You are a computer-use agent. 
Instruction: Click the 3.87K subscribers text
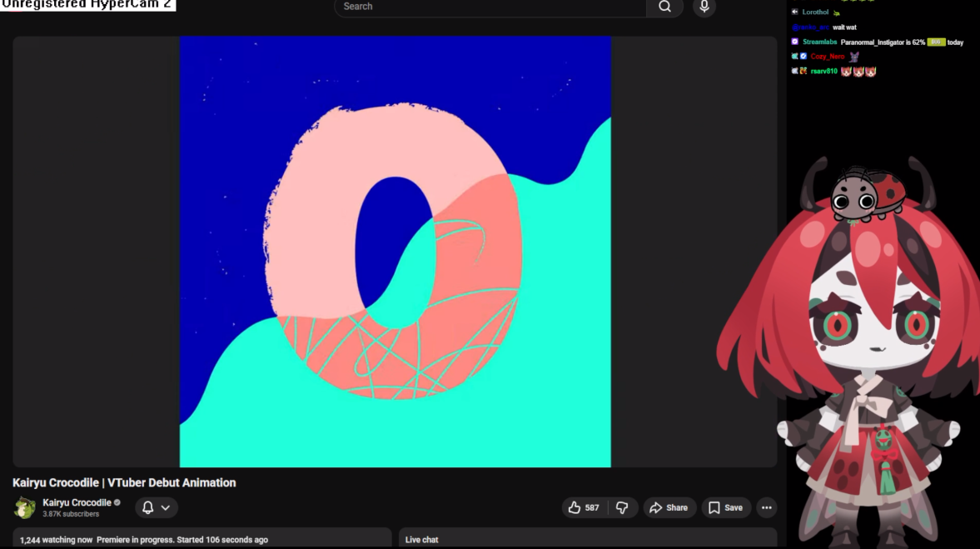[x=71, y=514]
